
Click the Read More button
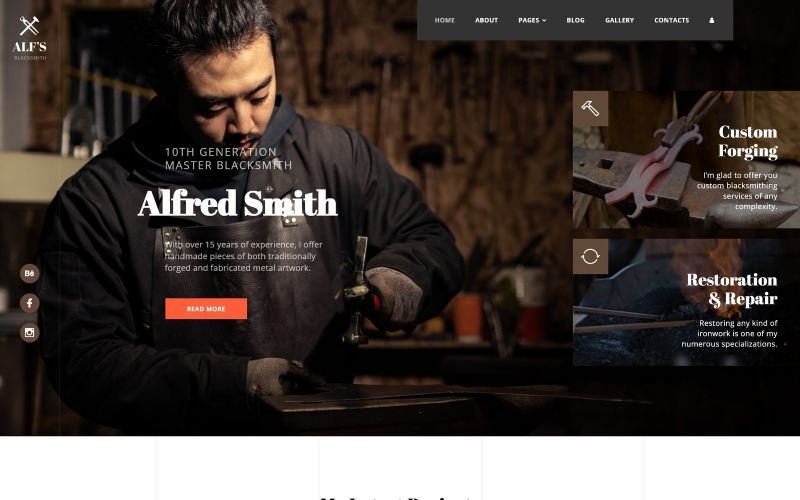point(206,309)
